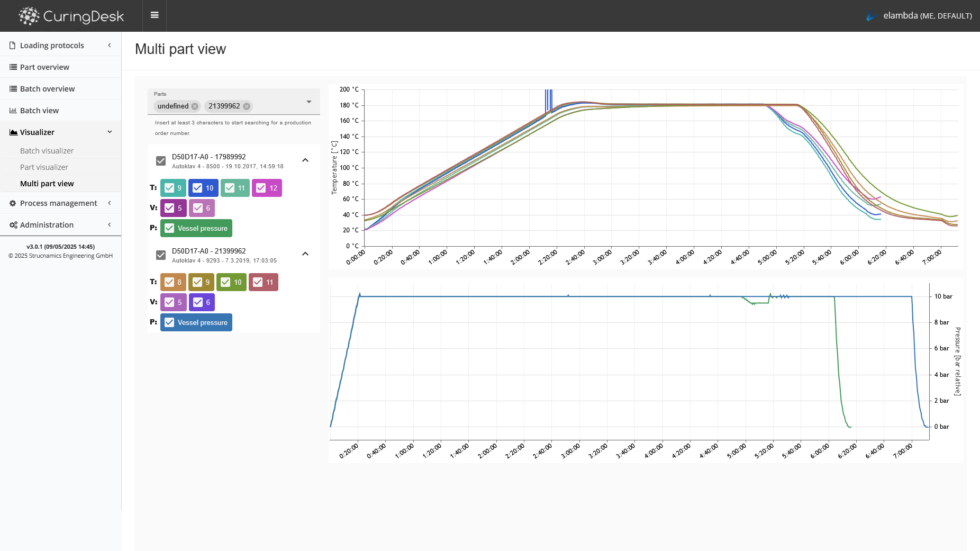Uncheck the green Vessel pressure checkbox
This screenshot has height=551, width=980.
pyautogui.click(x=169, y=228)
